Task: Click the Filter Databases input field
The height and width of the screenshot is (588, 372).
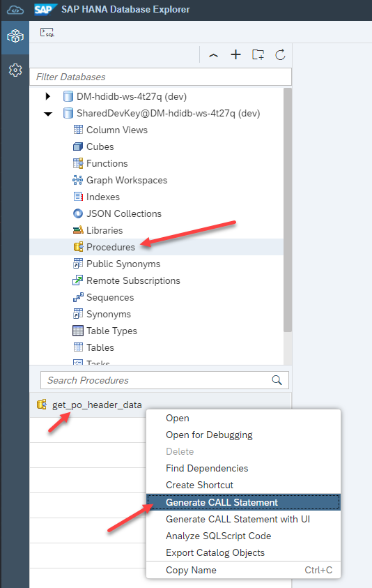Action: click(160, 77)
